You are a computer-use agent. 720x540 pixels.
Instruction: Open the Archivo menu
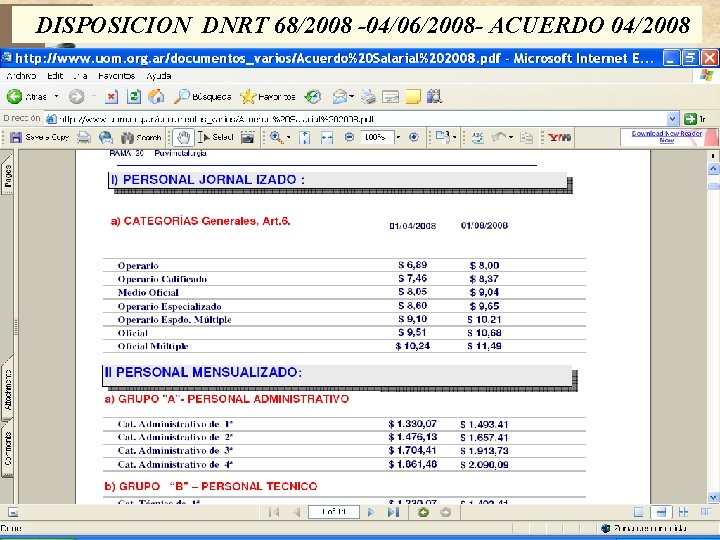tap(21, 76)
